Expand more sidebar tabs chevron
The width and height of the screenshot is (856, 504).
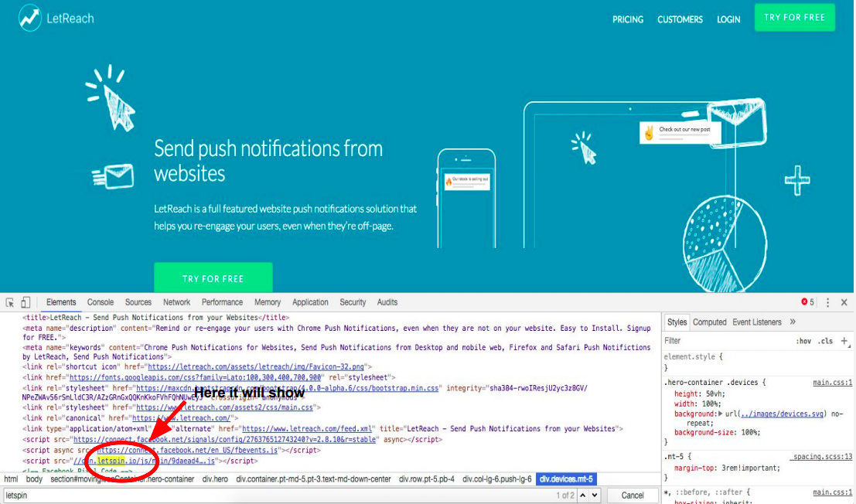coord(793,322)
